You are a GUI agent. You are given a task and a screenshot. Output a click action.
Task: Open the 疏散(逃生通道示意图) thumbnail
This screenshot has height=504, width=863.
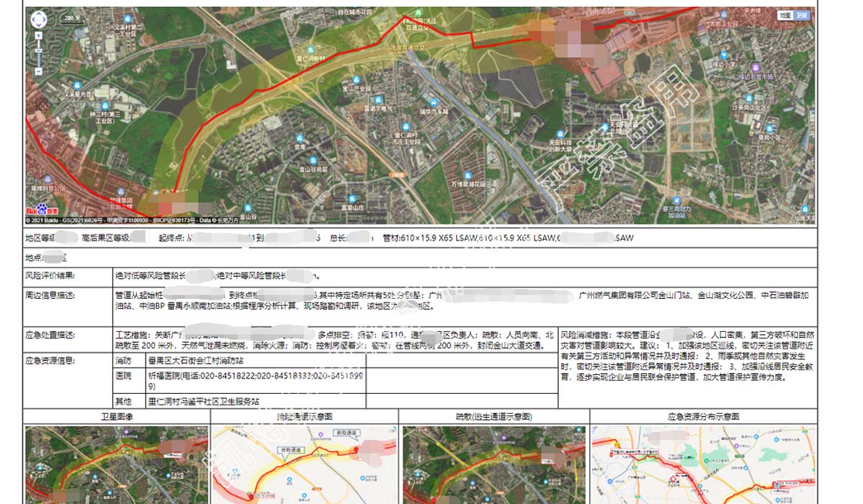[492, 464]
